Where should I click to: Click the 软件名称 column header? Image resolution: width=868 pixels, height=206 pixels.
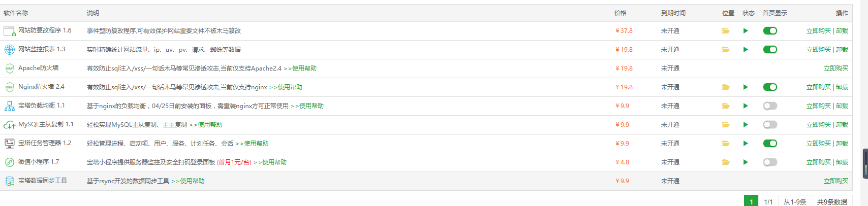pyautogui.click(x=16, y=13)
